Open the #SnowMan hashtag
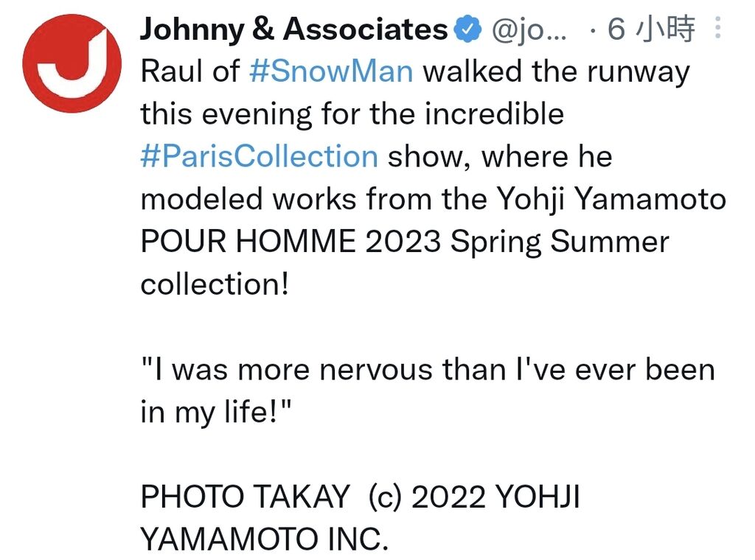755x560 pixels. point(331,71)
